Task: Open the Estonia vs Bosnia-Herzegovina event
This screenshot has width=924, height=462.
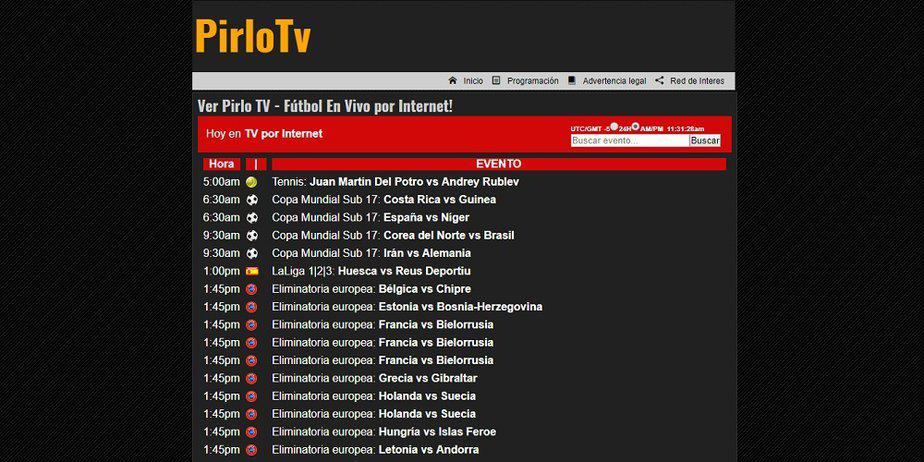Action: (407, 307)
